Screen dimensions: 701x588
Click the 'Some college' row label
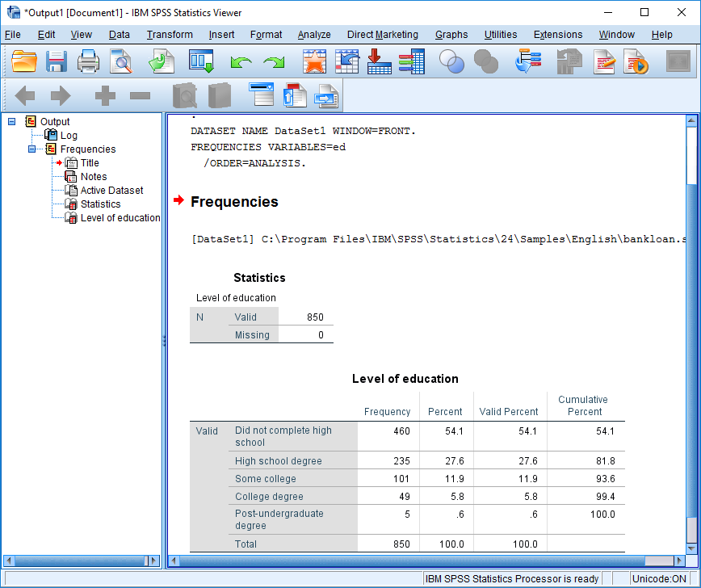click(x=266, y=479)
